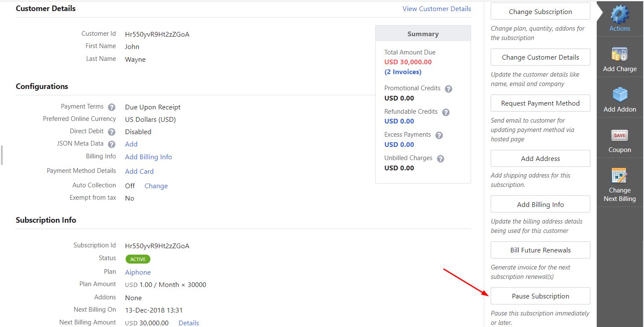This screenshot has width=644, height=327.
Task: Click the ACTIVE status badge
Action: click(x=138, y=259)
